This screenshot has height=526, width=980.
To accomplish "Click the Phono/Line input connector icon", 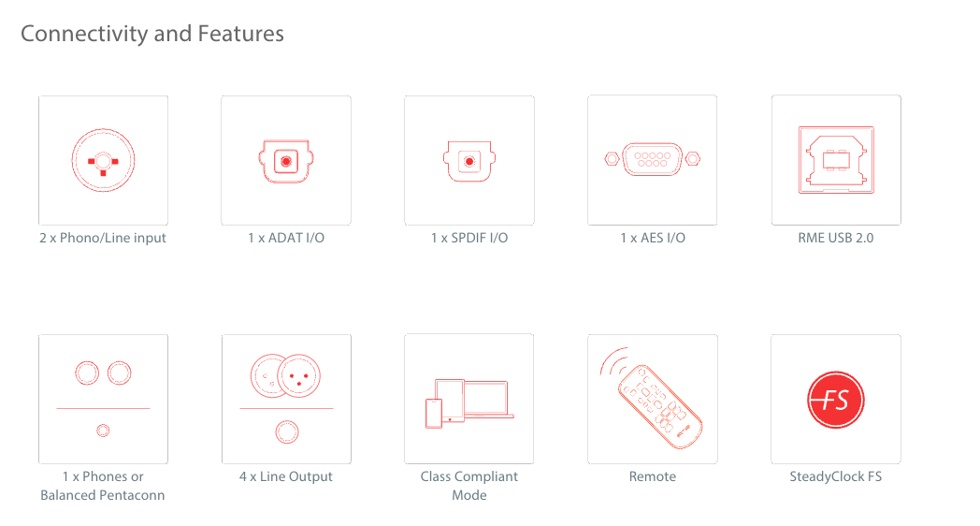I will (103, 160).
